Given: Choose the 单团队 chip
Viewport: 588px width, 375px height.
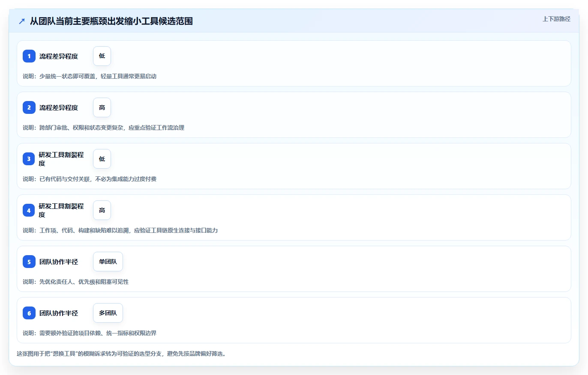Looking at the screenshot, I should (x=108, y=262).
